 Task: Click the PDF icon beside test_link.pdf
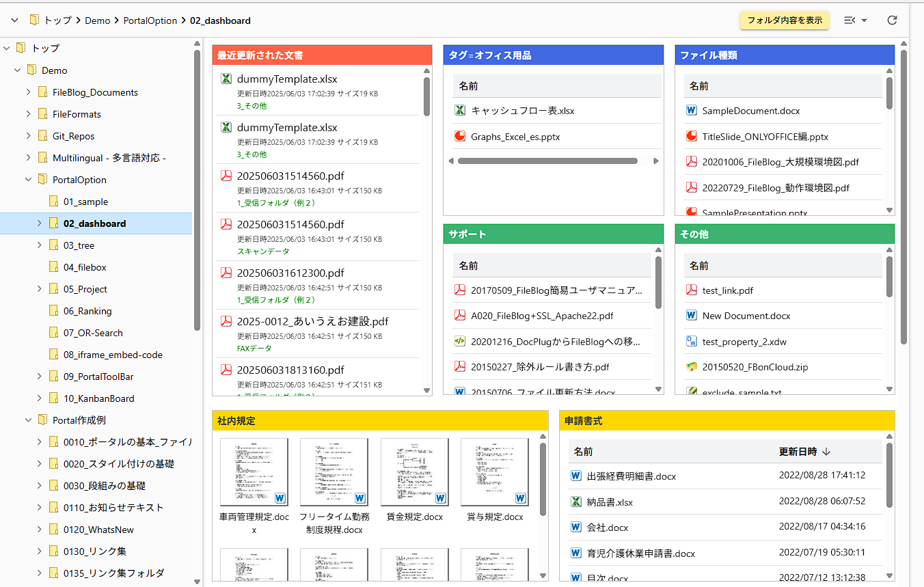click(x=691, y=290)
